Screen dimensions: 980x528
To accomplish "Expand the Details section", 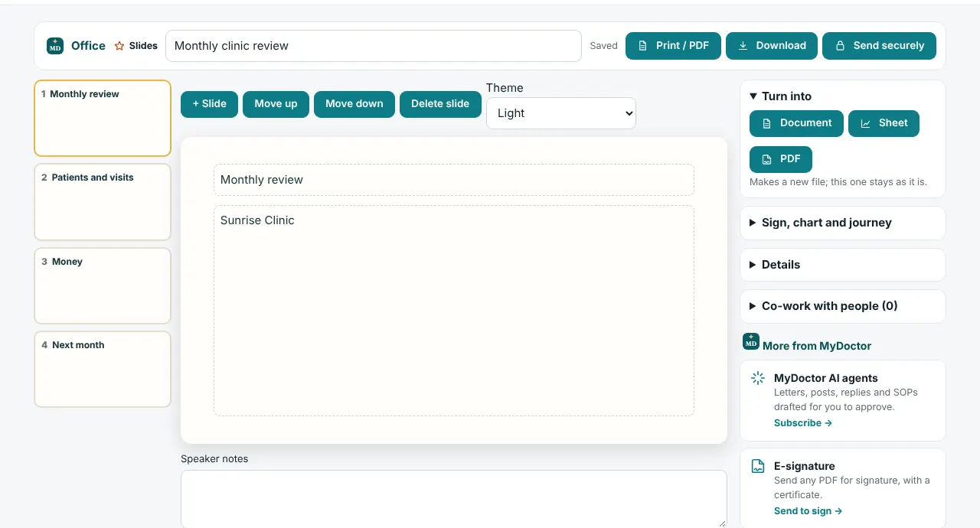I will point(843,265).
